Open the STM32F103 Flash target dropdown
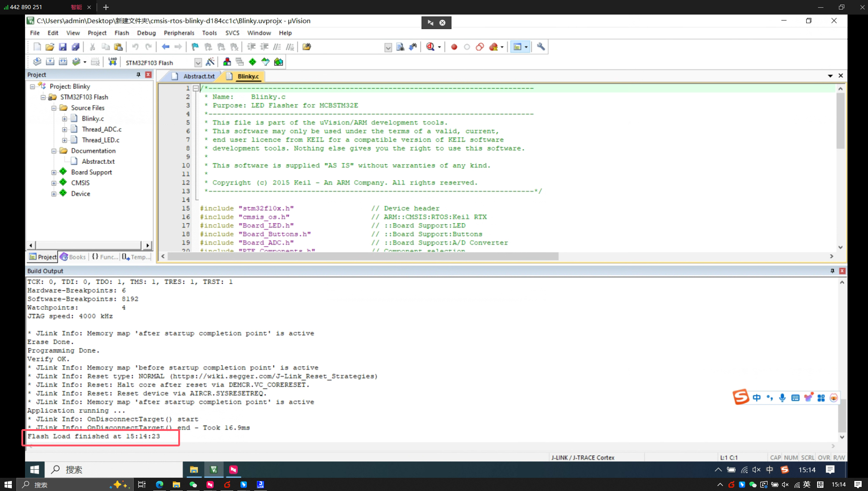The image size is (868, 491). point(198,62)
